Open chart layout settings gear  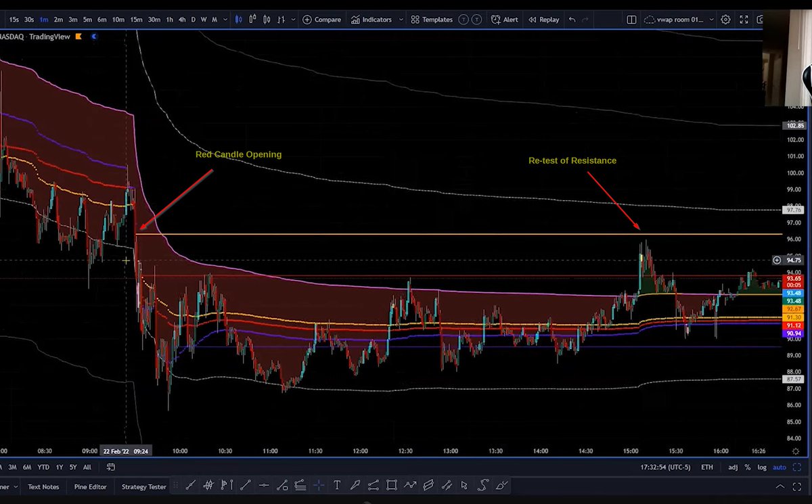pyautogui.click(x=725, y=19)
